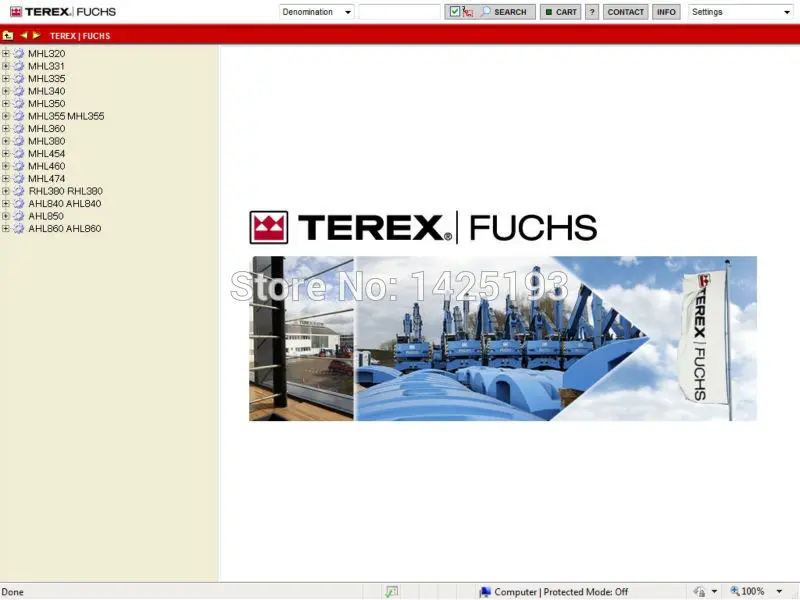Click the red forward arrow icon

pos(36,35)
